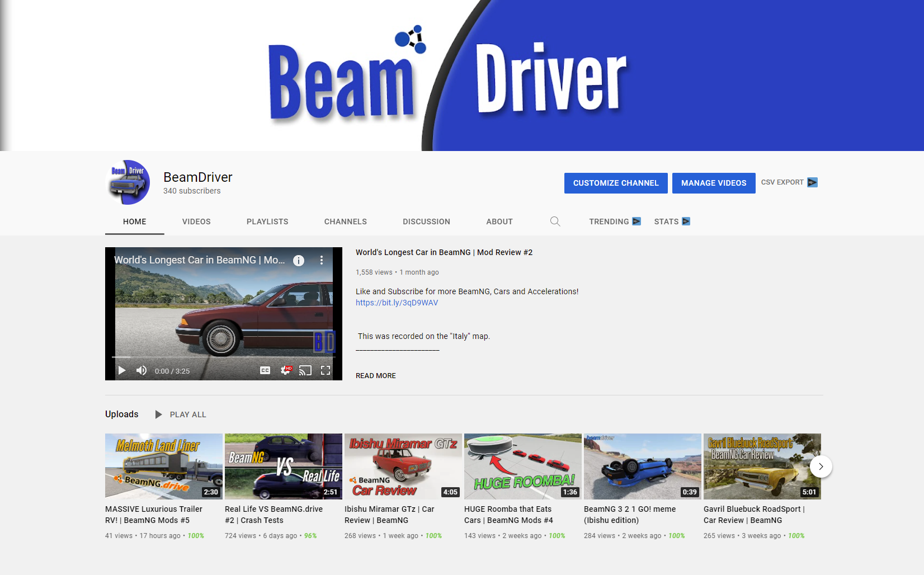Click the BD watermark in the player
The image size is (924, 575).
point(324,342)
